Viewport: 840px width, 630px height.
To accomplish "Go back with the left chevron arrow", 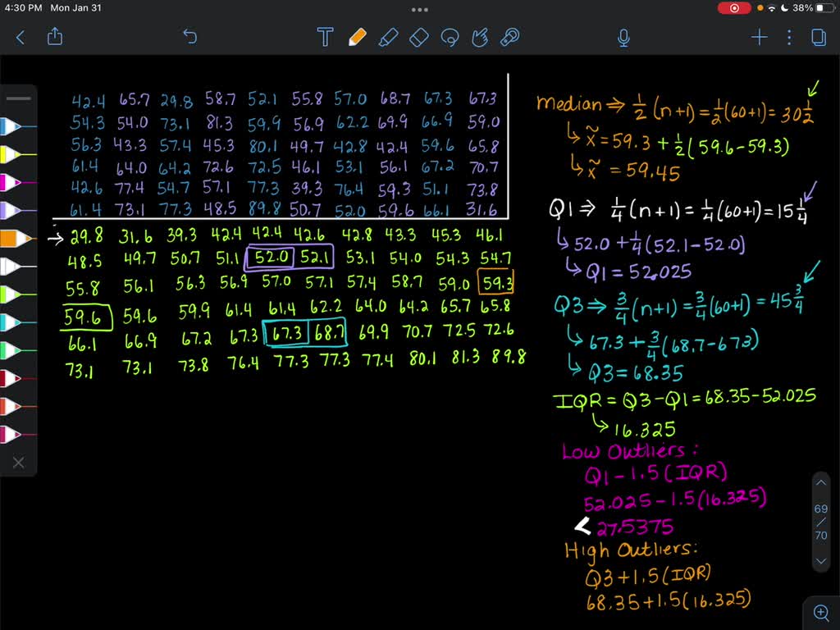I will 20,37.
